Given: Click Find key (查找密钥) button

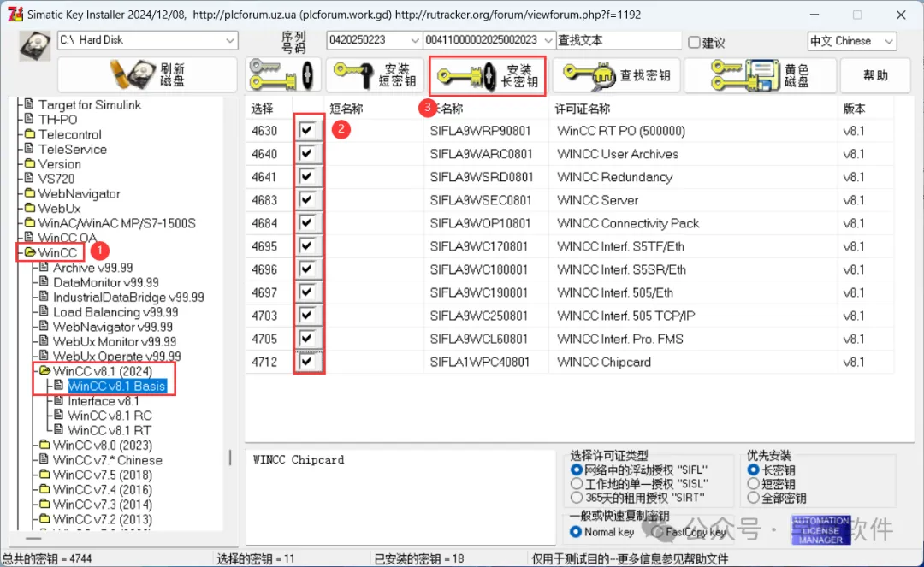Looking at the screenshot, I should [616, 74].
